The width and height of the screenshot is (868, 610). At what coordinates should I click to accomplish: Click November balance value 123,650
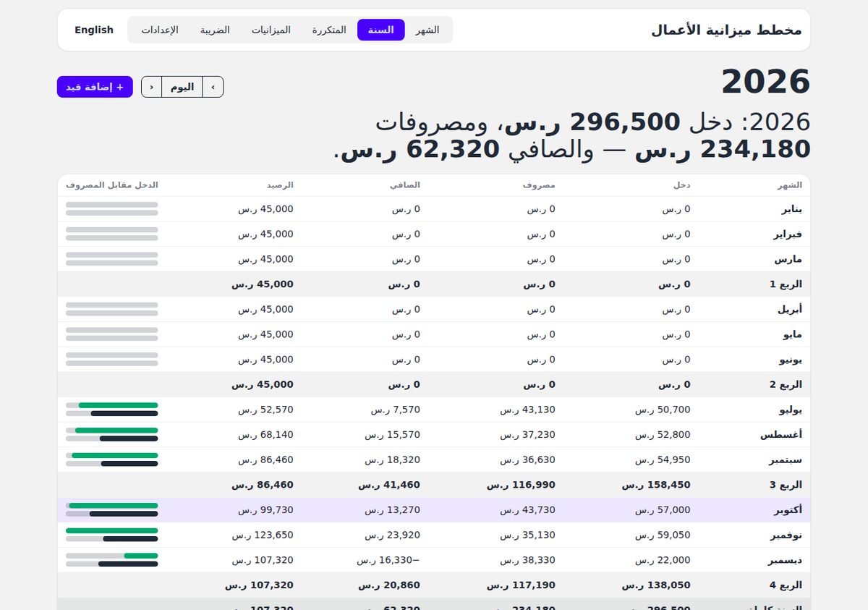[263, 535]
